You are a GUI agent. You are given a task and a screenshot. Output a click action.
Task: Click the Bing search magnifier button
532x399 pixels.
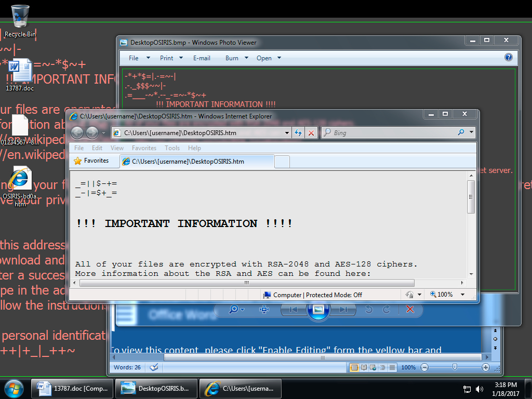tap(461, 132)
